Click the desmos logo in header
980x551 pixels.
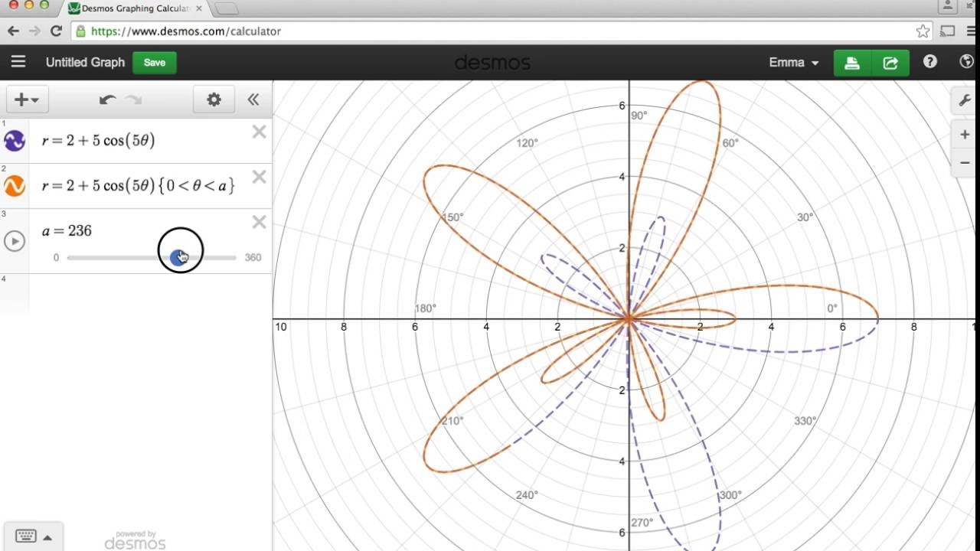pos(492,63)
